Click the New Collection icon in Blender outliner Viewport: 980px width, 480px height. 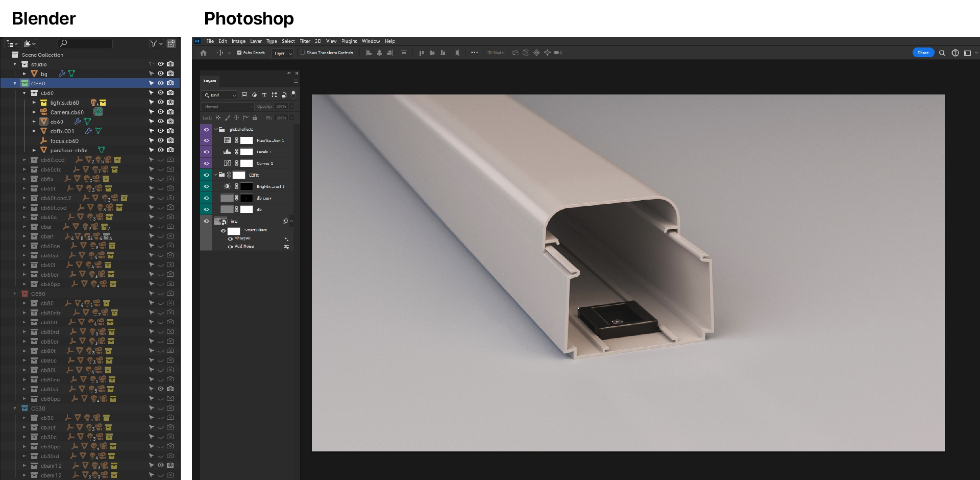(x=171, y=44)
